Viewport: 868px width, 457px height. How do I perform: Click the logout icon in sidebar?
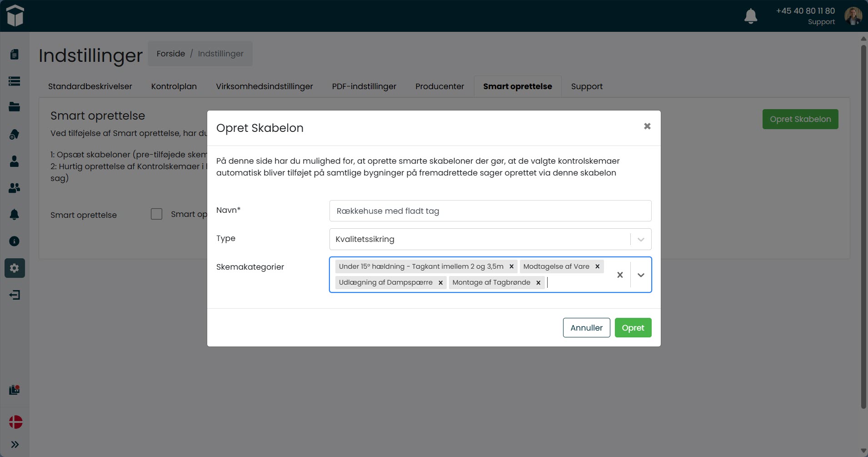coord(15,295)
